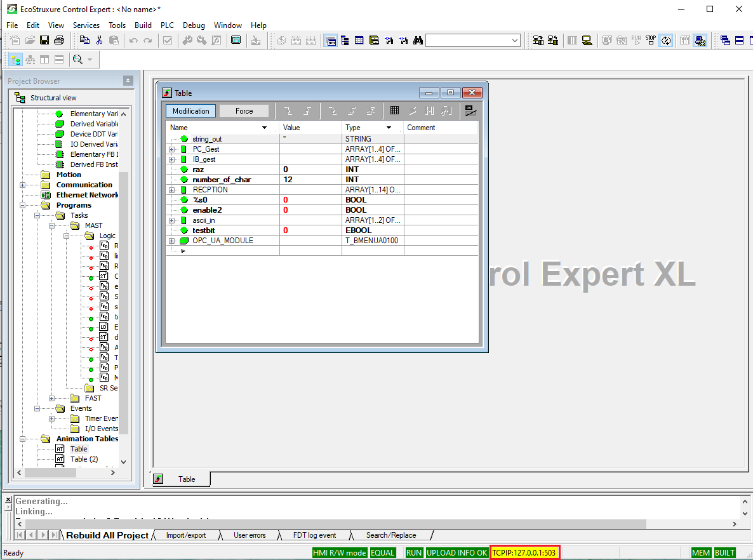The width and height of the screenshot is (753, 560).
Task: Click the grid icon in Table toolbar
Action: 394,110
